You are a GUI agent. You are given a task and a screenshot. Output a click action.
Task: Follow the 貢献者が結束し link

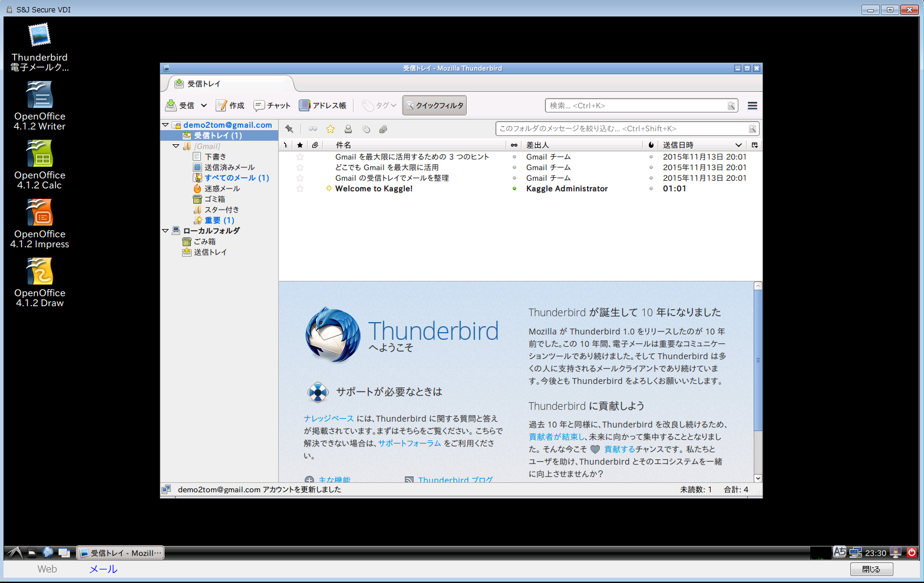tap(557, 436)
